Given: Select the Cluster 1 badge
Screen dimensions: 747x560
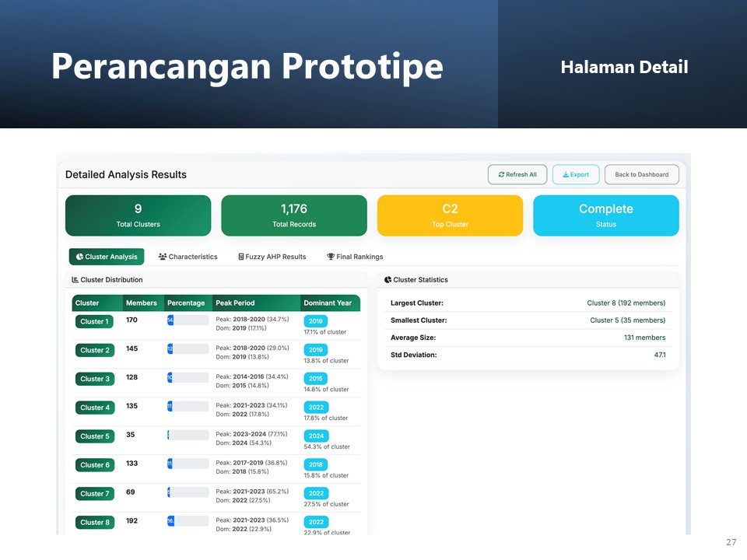Looking at the screenshot, I should pos(95,321).
